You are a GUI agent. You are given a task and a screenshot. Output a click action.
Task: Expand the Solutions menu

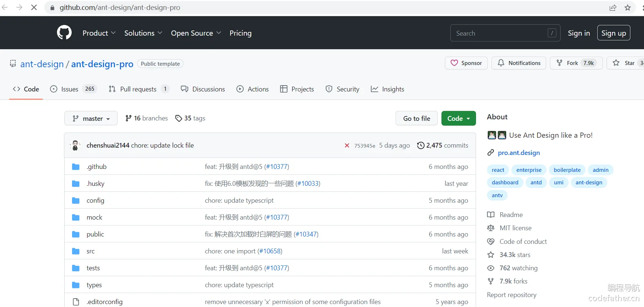(x=143, y=33)
